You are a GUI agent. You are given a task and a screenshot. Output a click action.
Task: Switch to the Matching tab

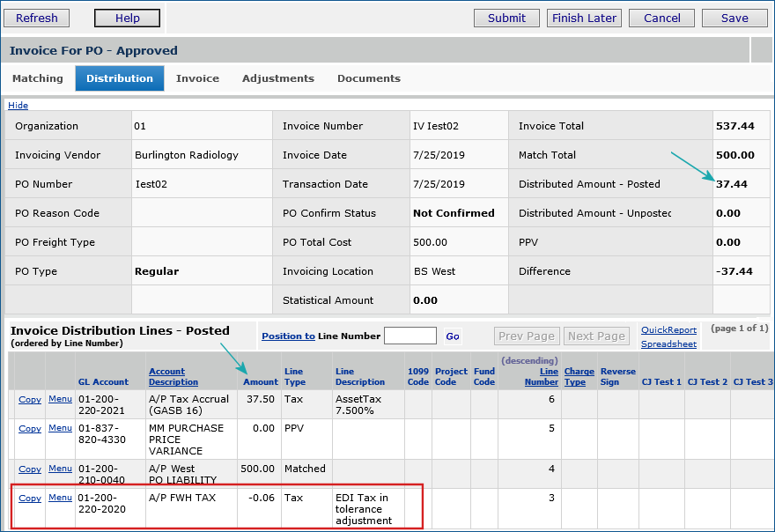[x=38, y=78]
